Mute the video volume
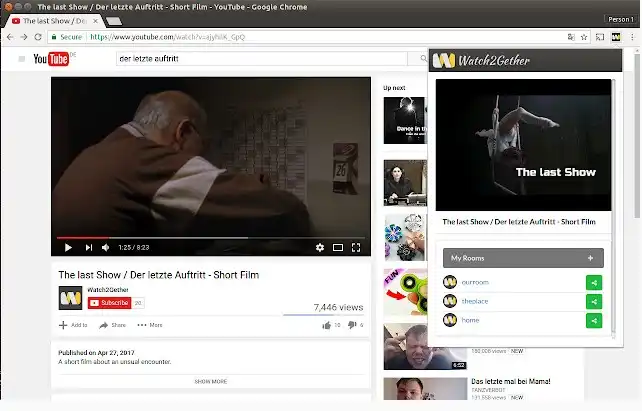 click(x=106, y=247)
